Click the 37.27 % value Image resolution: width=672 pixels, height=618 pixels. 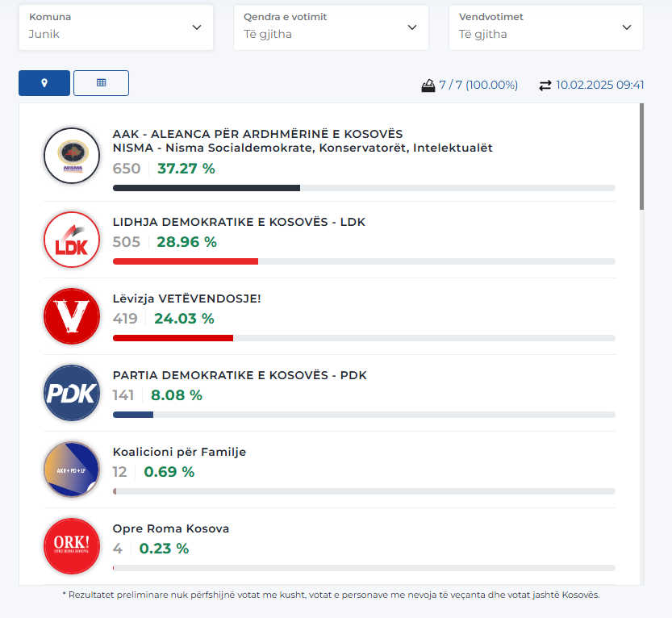186,169
